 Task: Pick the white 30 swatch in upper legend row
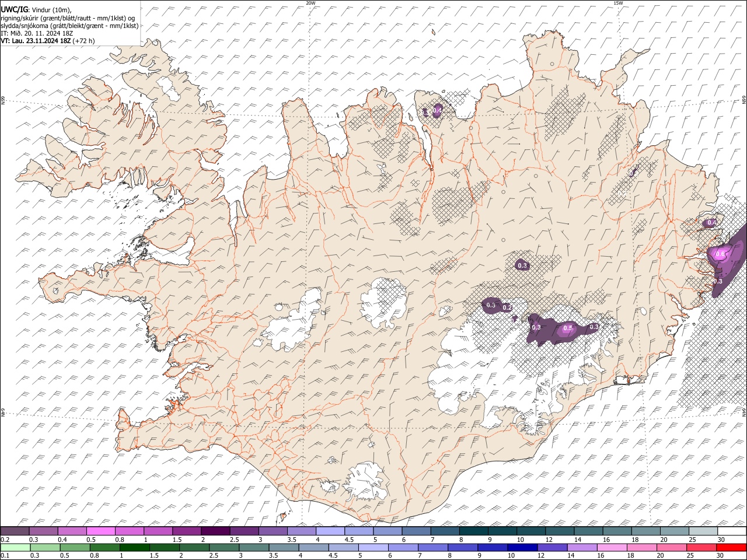click(x=732, y=531)
